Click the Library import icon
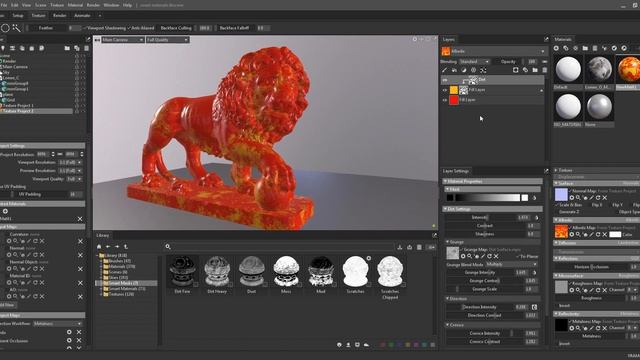This screenshot has height=360, width=640. 400,247
